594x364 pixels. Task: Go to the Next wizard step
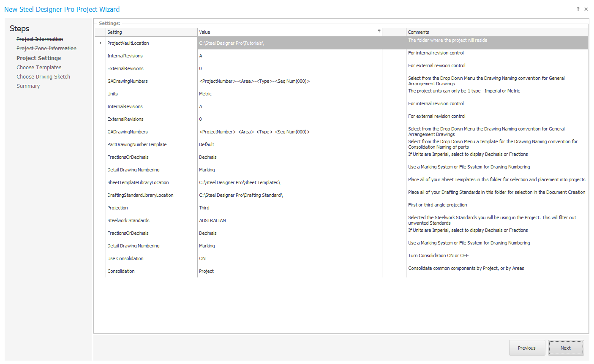[566, 348]
